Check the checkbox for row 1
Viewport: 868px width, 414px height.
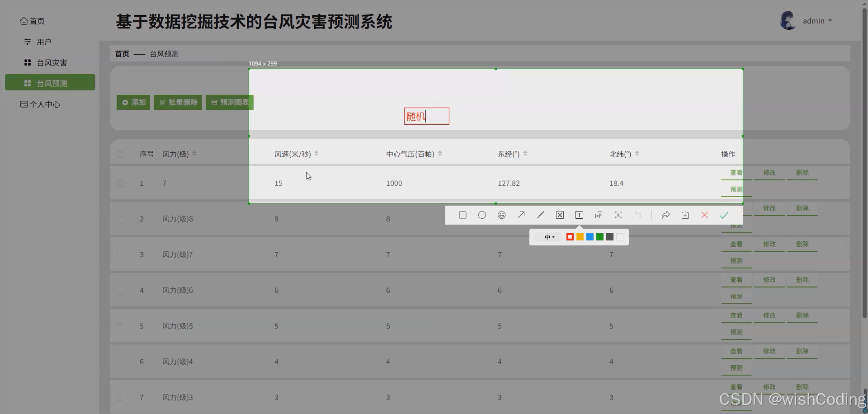point(120,183)
